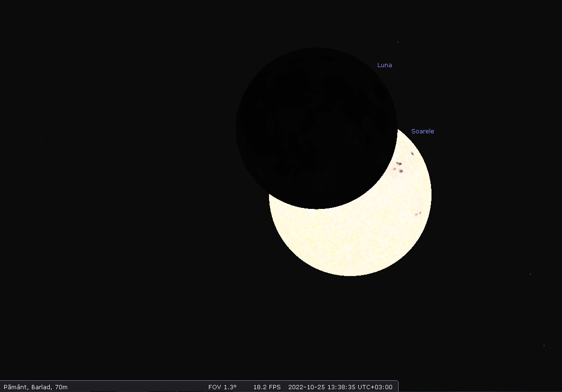The height and width of the screenshot is (392, 562).
Task: Click the Luna label
Action: pos(385,65)
